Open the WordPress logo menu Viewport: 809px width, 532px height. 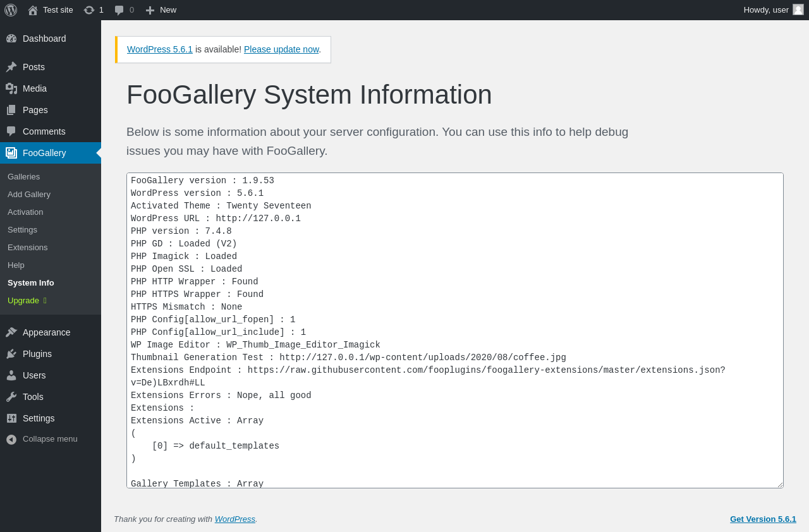tap(11, 10)
